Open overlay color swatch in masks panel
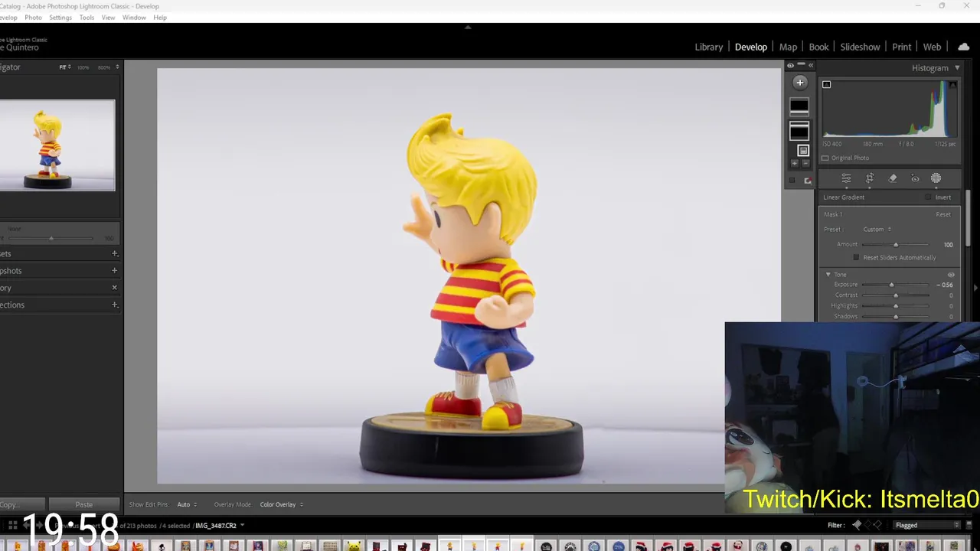Screen dimensions: 980x551 click(x=807, y=181)
